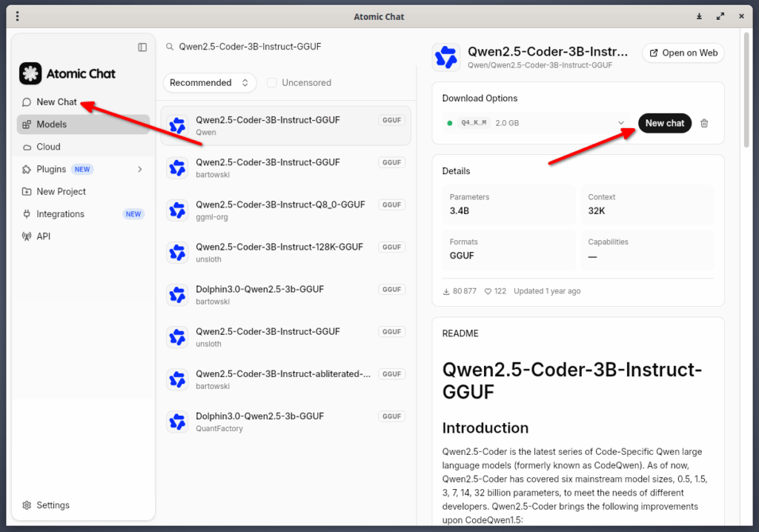Go to the Models section
The width and height of the screenshot is (759, 532).
pos(83,124)
